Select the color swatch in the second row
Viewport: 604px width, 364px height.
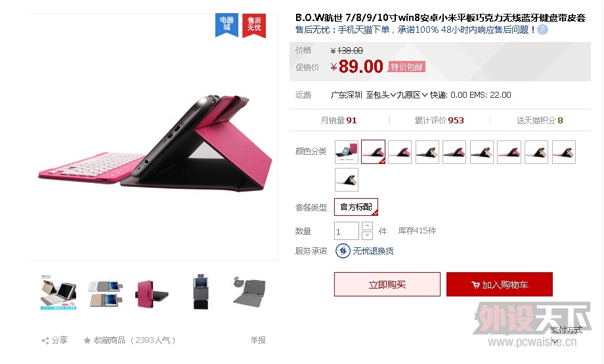pyautogui.click(x=346, y=179)
